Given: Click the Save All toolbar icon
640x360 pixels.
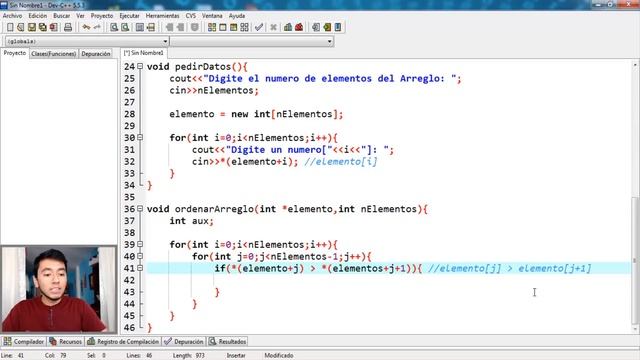Looking at the screenshot, I should (x=42, y=27).
